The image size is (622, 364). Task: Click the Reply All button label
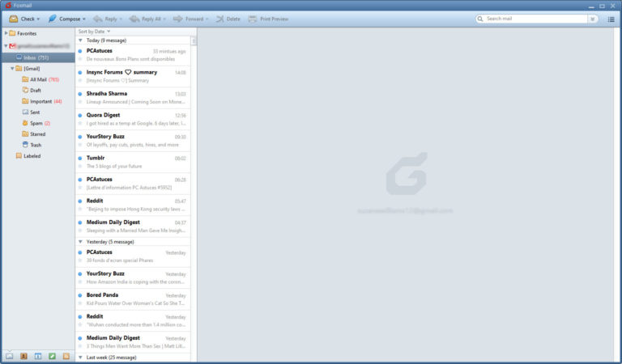click(151, 19)
